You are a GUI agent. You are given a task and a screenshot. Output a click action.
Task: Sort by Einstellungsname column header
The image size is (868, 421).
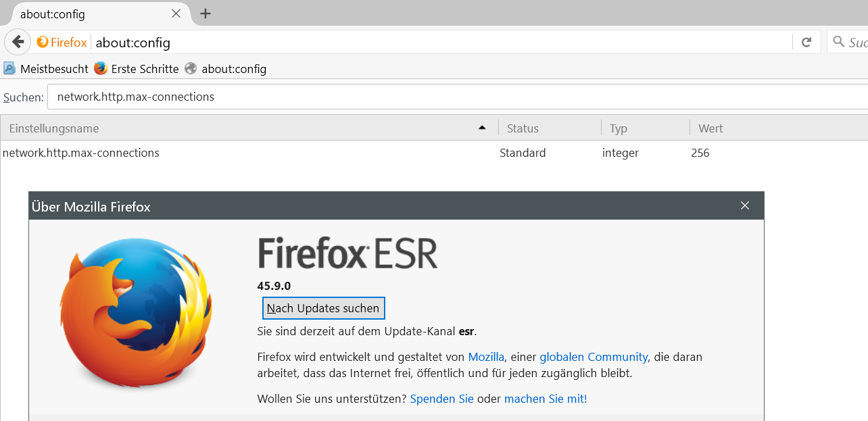(x=249, y=128)
